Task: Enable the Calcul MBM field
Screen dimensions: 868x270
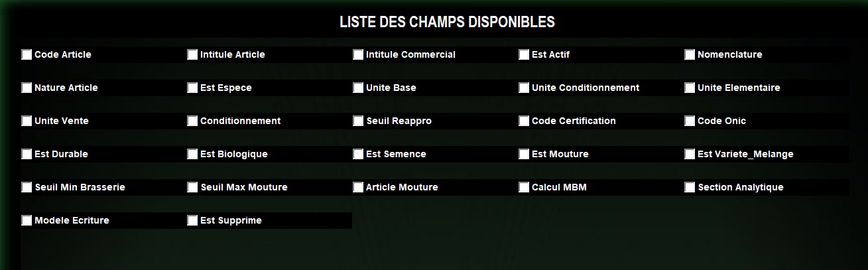Action: tap(524, 187)
